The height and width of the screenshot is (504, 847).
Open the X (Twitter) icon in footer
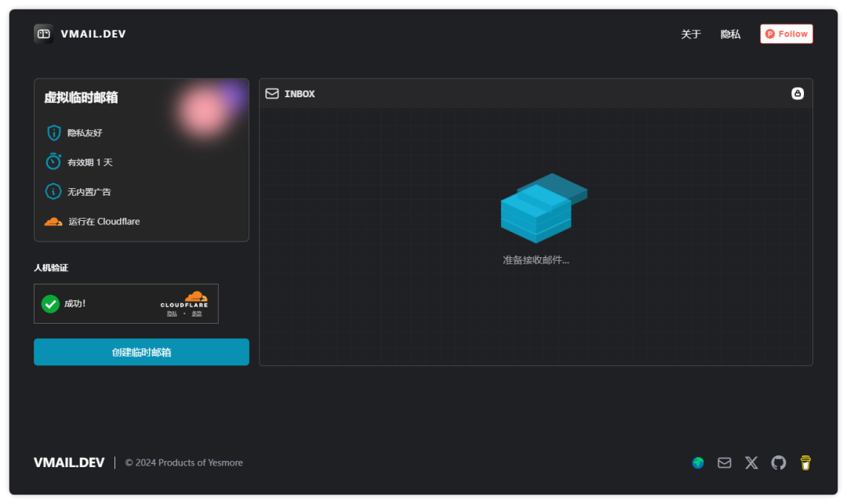(751, 463)
